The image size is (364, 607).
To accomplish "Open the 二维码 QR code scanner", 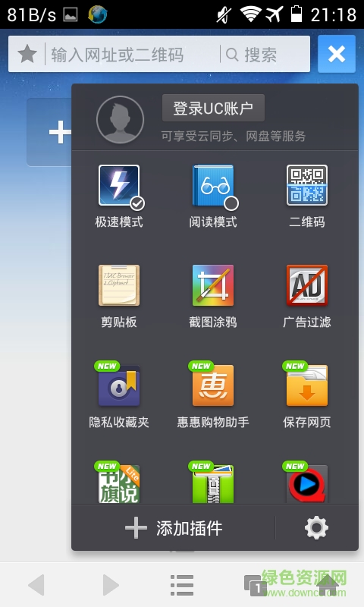I will (307, 185).
